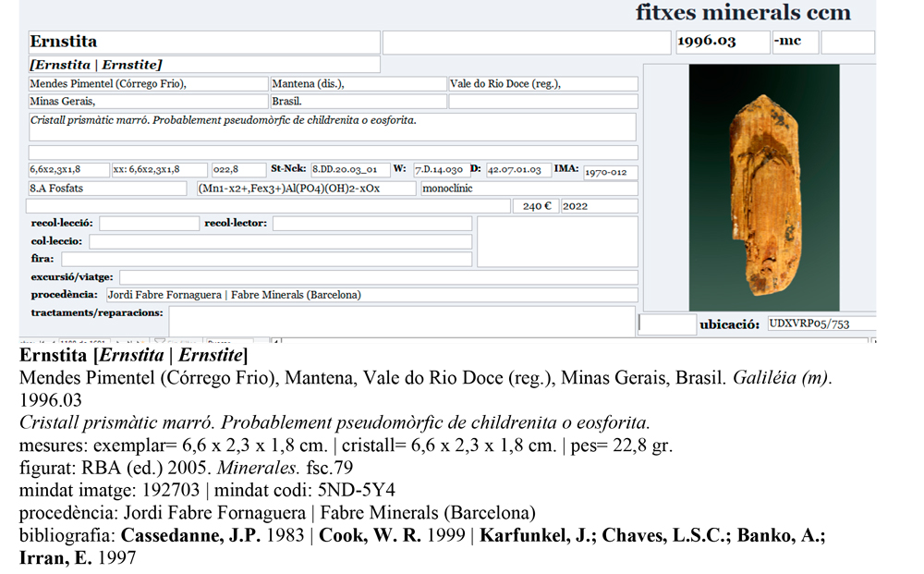Click the Ernstita mineral name field
The image size is (924, 574).
pos(203,43)
